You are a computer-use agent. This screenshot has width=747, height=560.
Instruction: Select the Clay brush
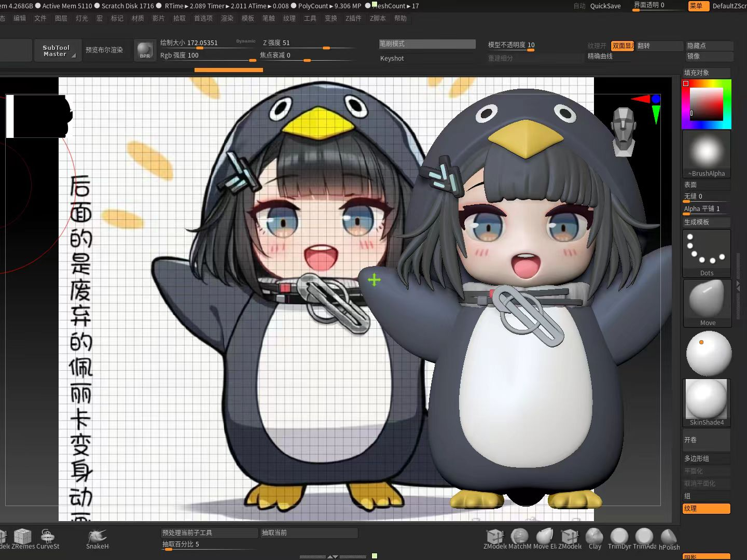(x=594, y=539)
